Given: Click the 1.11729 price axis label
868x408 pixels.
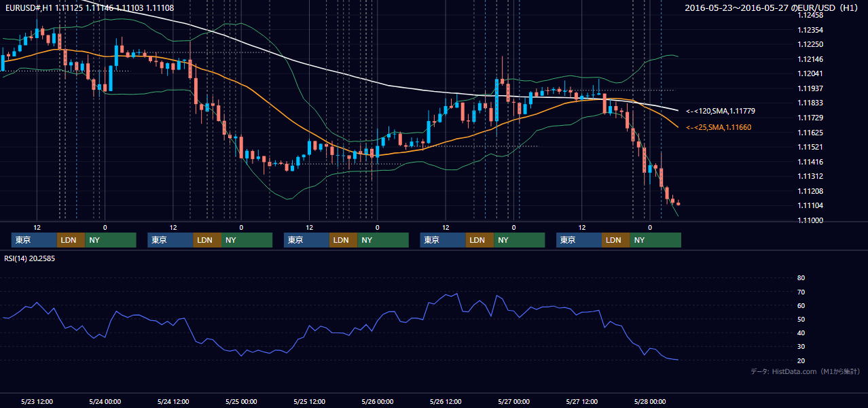Looking at the screenshot, I should pyautogui.click(x=810, y=118).
